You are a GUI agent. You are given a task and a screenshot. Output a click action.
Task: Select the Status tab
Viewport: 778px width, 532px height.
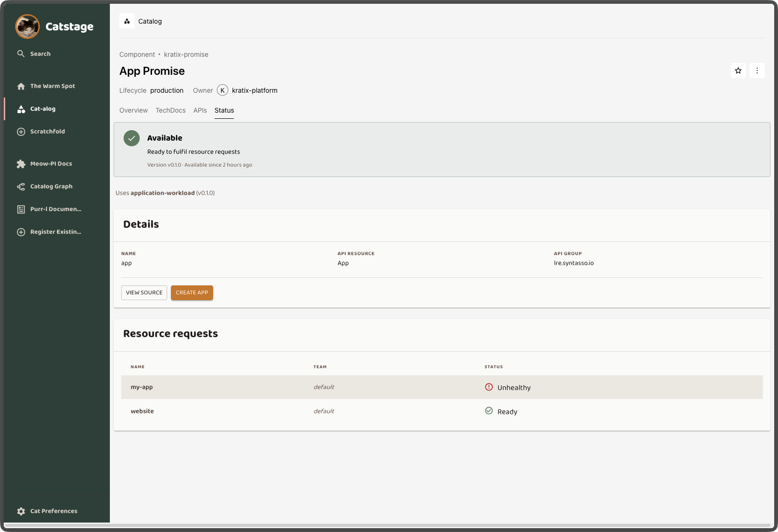(x=224, y=110)
